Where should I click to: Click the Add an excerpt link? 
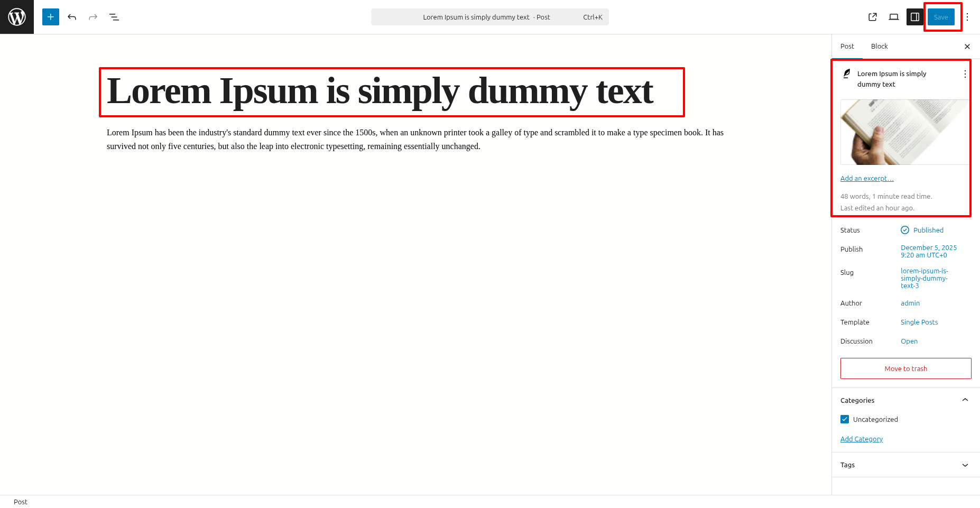(867, 179)
